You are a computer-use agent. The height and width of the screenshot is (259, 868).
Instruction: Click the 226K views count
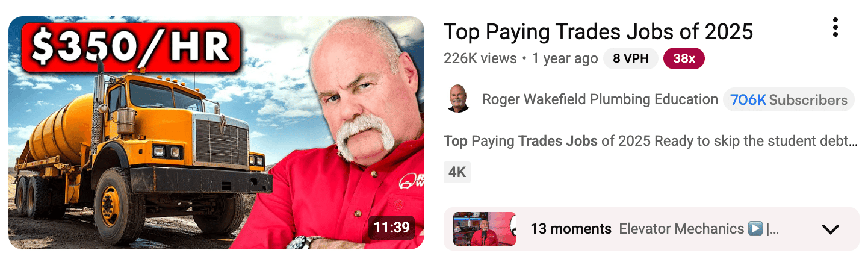click(480, 58)
